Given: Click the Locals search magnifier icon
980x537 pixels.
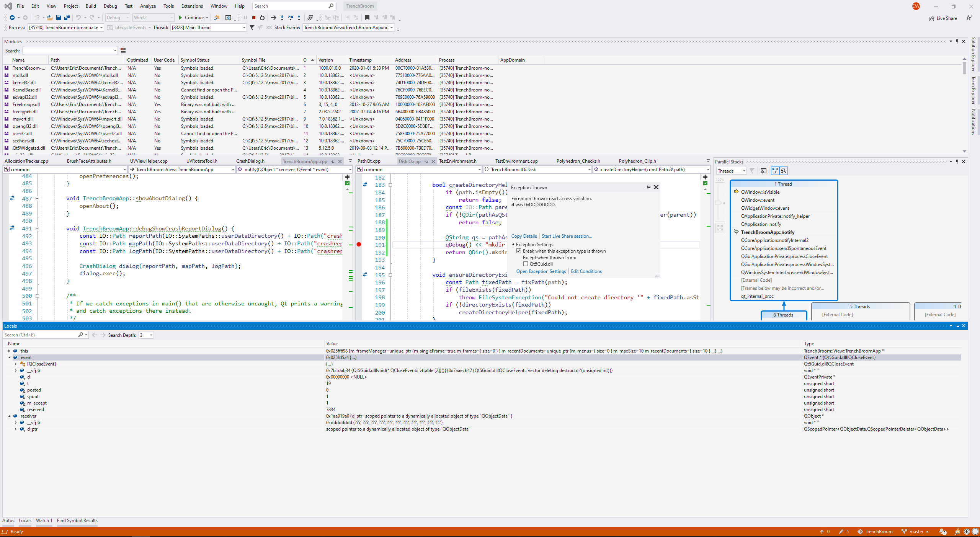Looking at the screenshot, I should tap(81, 335).
